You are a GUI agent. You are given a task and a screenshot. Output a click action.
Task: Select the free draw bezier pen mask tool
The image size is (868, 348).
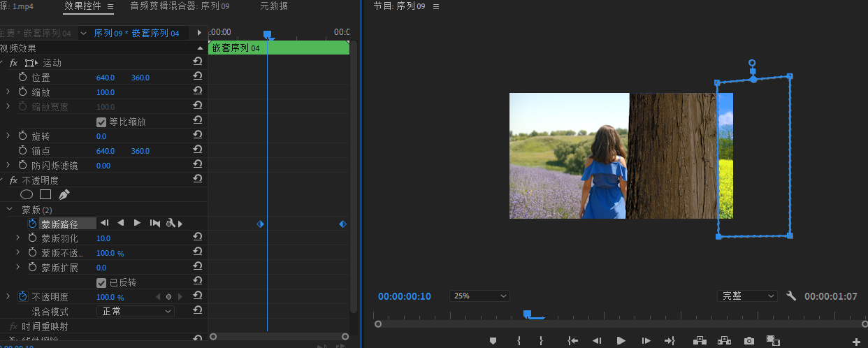click(64, 194)
